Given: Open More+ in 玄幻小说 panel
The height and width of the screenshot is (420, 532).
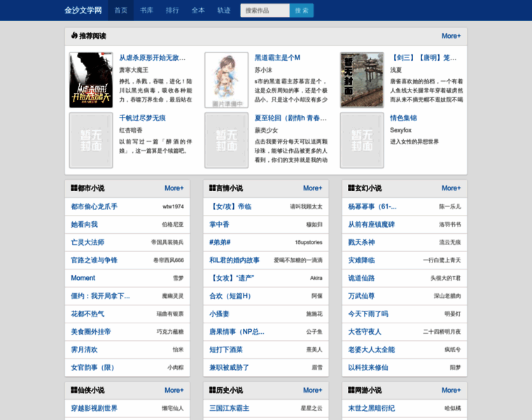Looking at the screenshot, I should click(451, 188).
